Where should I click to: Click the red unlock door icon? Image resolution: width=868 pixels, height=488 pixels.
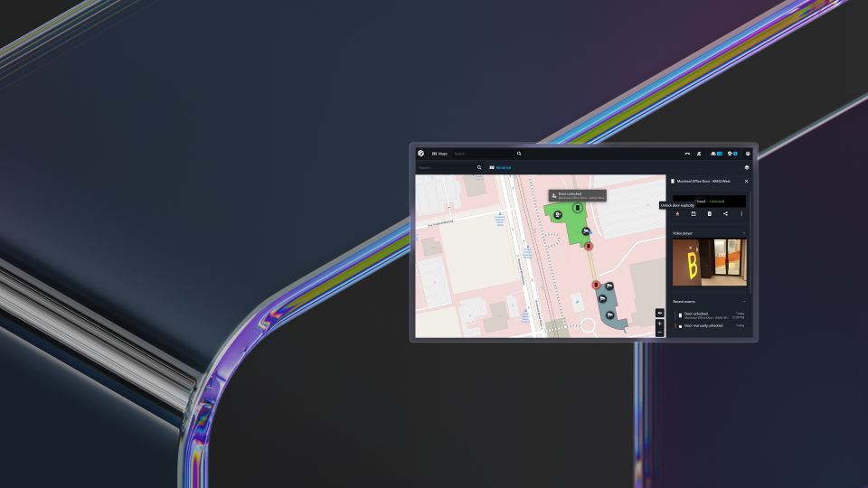pos(677,213)
